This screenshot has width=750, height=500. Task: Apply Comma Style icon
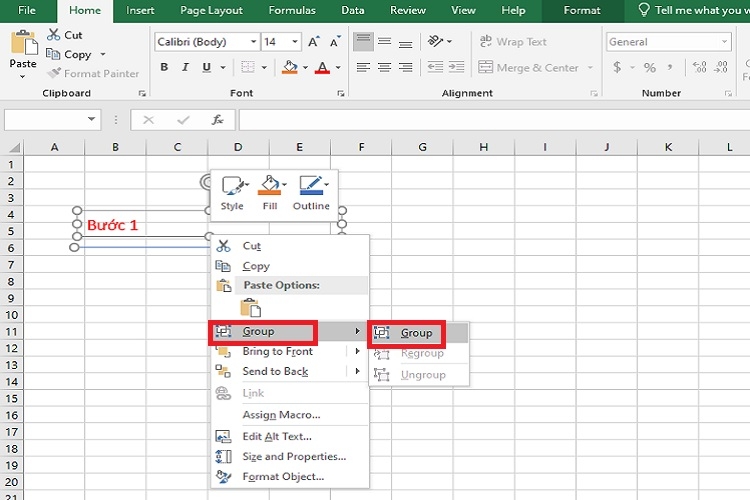[670, 67]
